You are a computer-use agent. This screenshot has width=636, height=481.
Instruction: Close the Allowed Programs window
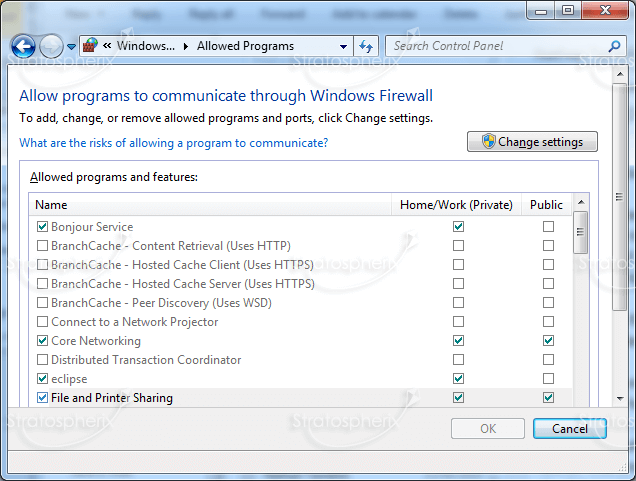coord(605,10)
